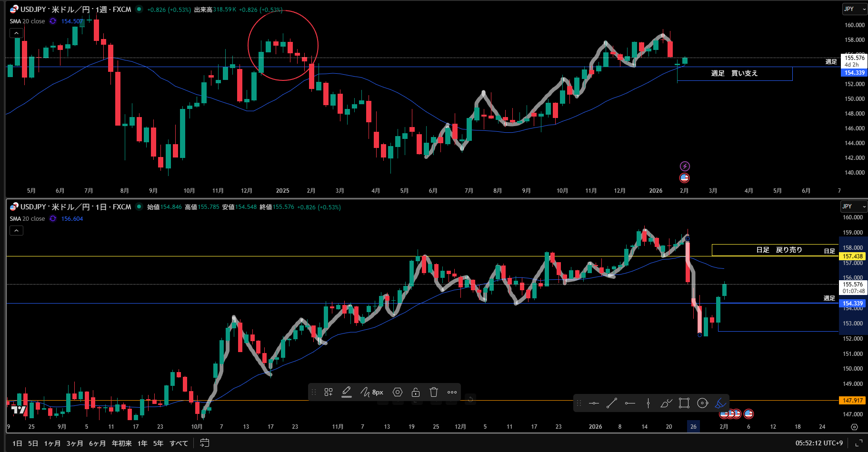This screenshot has height=452, width=868.
Task: Toggle lock on the selected drawing
Action: [416, 392]
